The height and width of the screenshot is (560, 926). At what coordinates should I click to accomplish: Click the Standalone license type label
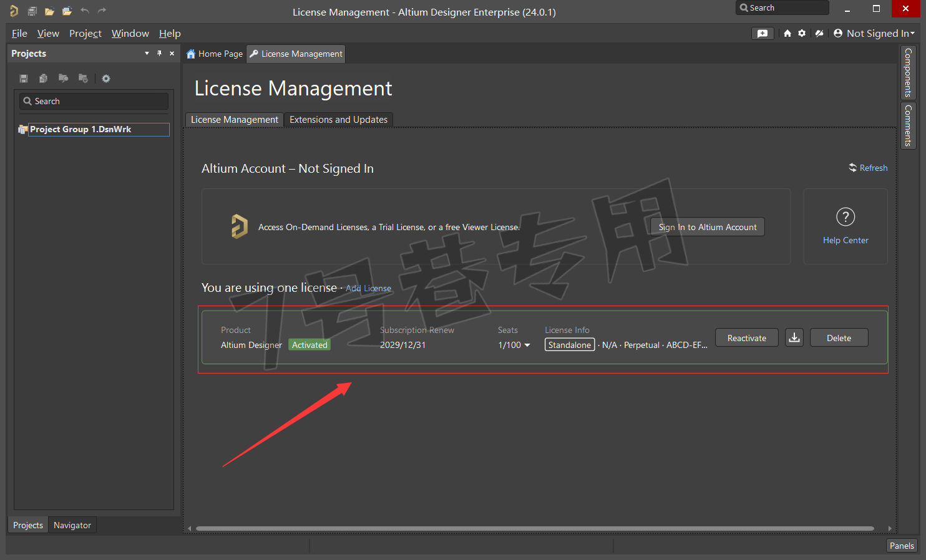click(570, 345)
